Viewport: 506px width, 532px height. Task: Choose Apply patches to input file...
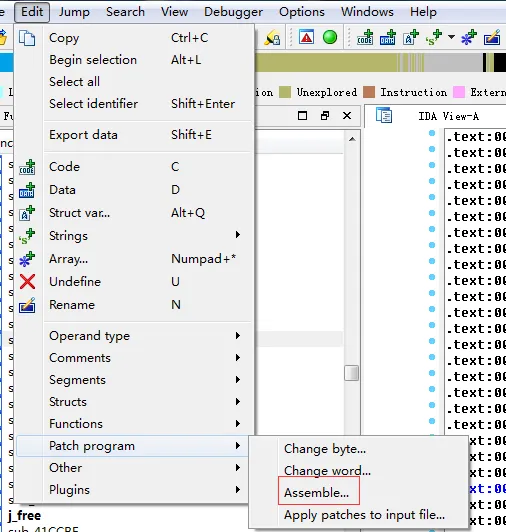(364, 515)
